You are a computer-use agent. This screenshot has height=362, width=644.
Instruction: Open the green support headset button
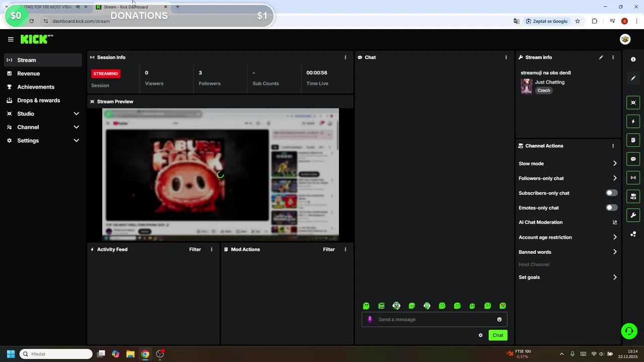tap(629, 331)
